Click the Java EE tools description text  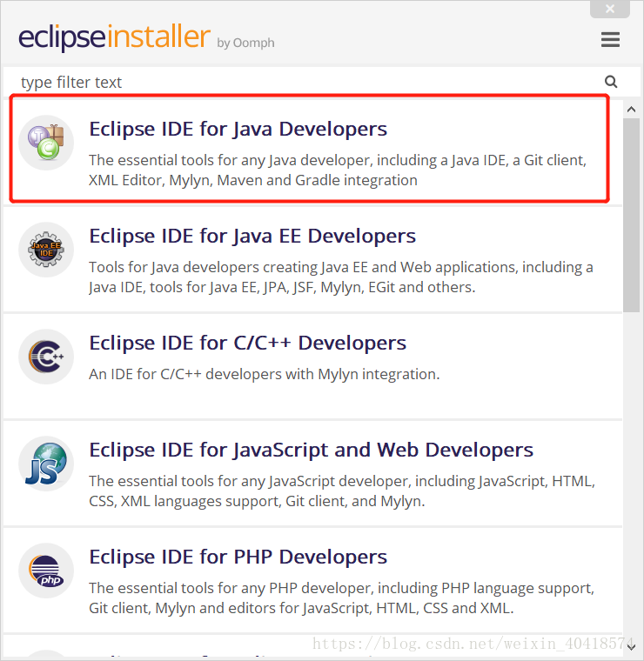pos(341,277)
